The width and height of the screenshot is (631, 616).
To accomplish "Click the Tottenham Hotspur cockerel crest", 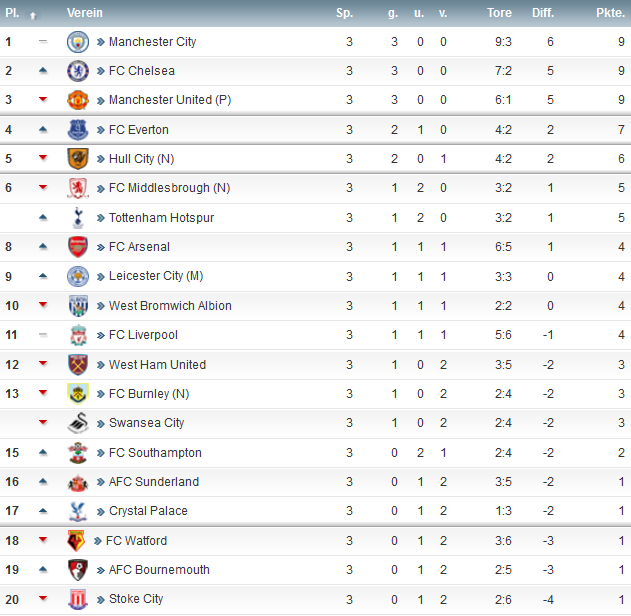I will (78, 218).
